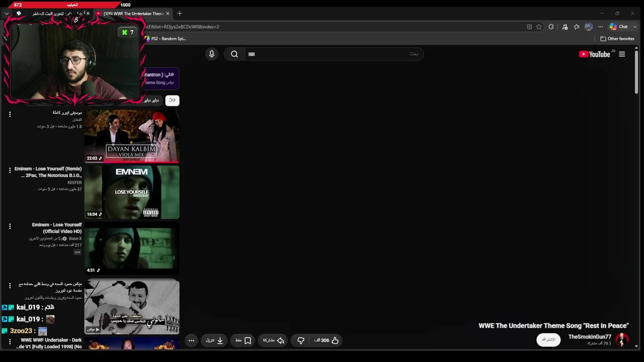
Task: Save the video with the bookmark button
Action: tap(244, 340)
